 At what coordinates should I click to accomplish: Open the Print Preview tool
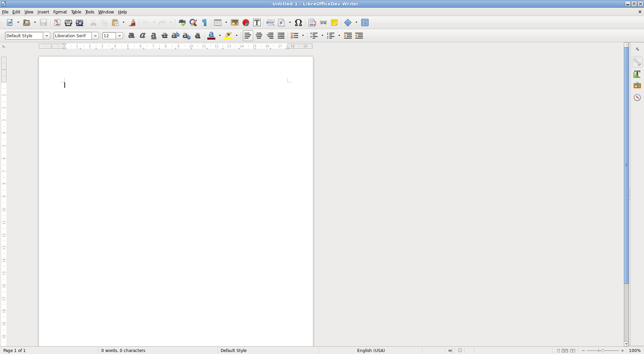[x=79, y=23]
